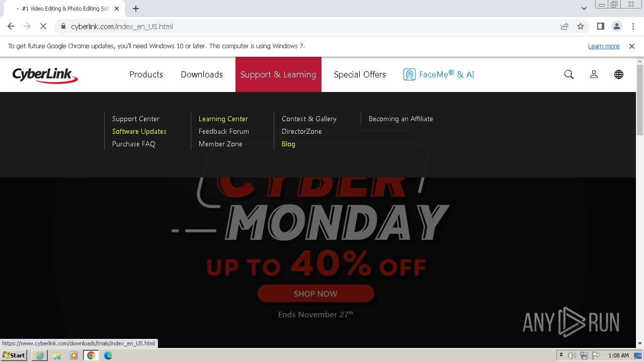This screenshot has height=362, width=644.
Task: Open Chrome three-dot menu
Action: pos(633,27)
